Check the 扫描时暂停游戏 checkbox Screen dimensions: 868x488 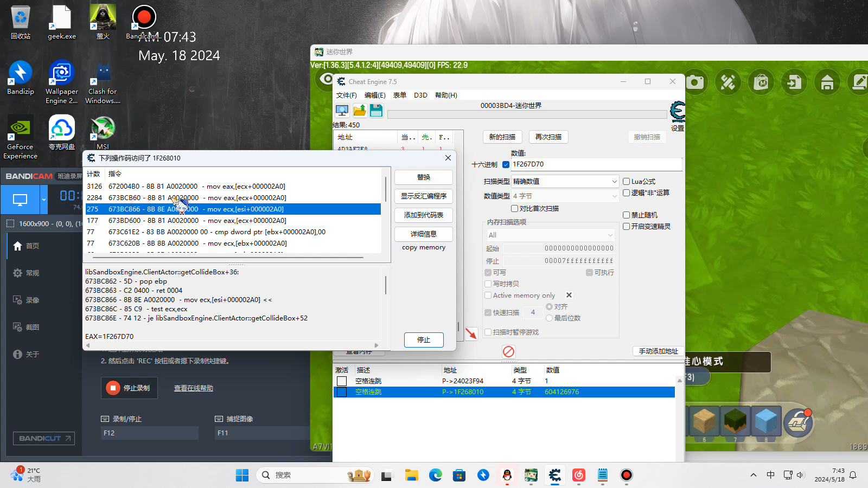pos(488,332)
